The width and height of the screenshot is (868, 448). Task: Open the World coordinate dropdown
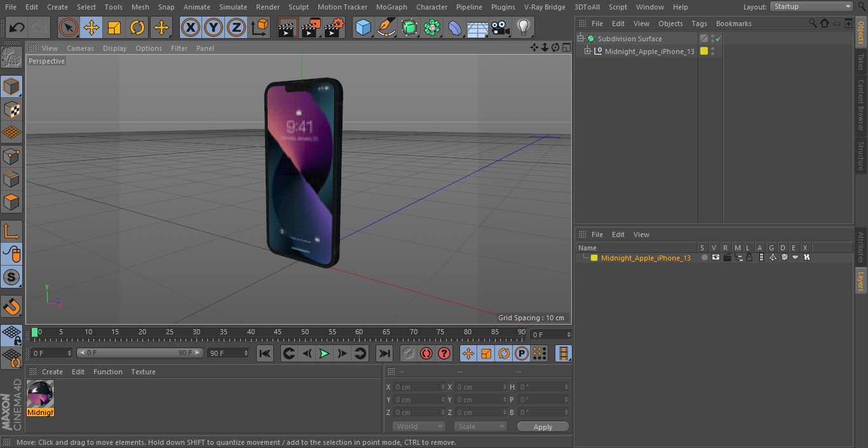click(418, 426)
